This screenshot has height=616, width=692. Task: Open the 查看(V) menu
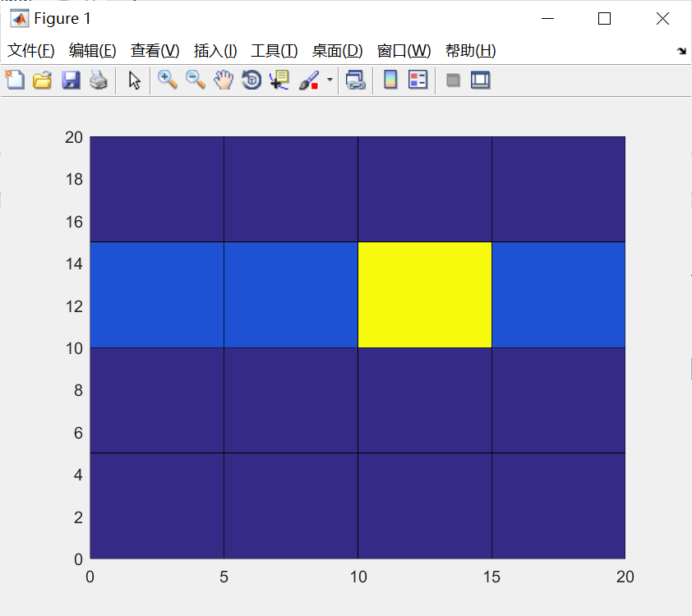pos(155,51)
